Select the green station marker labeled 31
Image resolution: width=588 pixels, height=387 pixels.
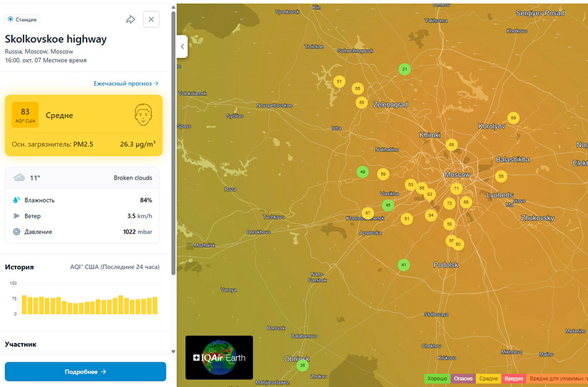pyautogui.click(x=404, y=69)
